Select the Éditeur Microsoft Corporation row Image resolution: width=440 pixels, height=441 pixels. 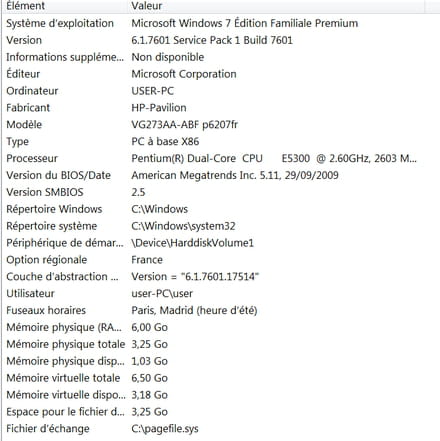221,74
